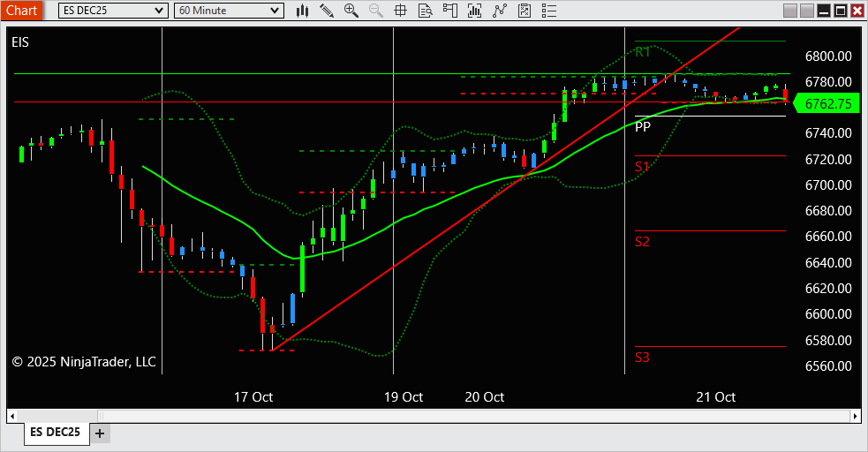Click the strategy performance icon

pos(525,11)
